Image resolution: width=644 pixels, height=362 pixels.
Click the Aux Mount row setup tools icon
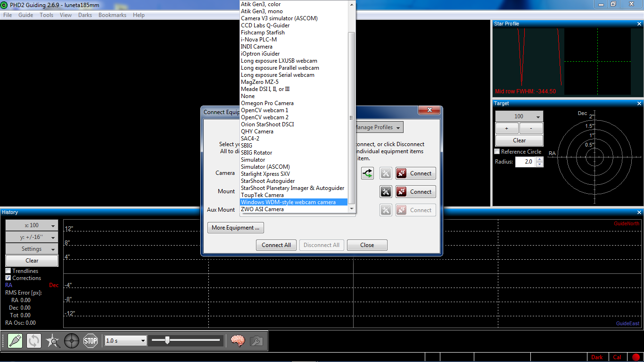386,210
